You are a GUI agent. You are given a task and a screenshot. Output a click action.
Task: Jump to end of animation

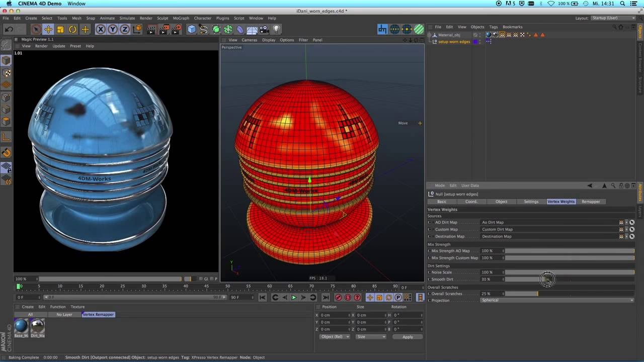tap(325, 297)
